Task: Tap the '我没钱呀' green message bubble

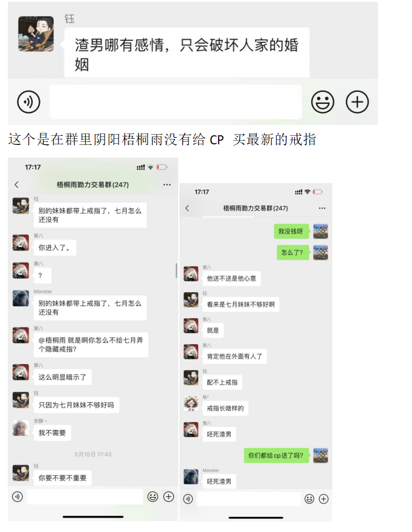Action: point(291,231)
